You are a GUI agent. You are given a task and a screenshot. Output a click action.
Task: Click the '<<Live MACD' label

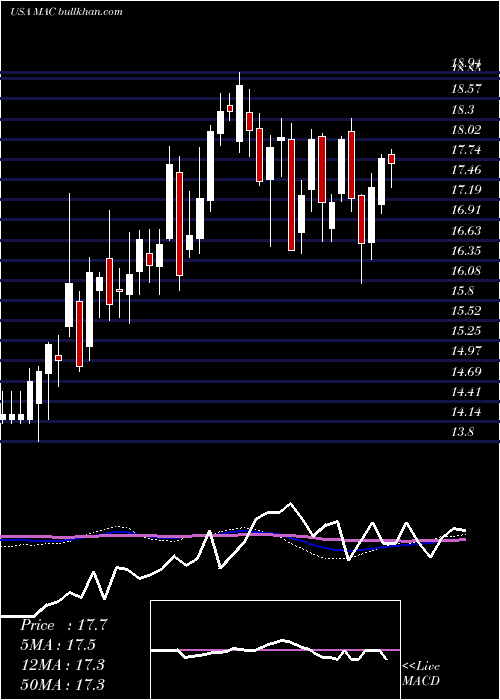click(x=421, y=673)
